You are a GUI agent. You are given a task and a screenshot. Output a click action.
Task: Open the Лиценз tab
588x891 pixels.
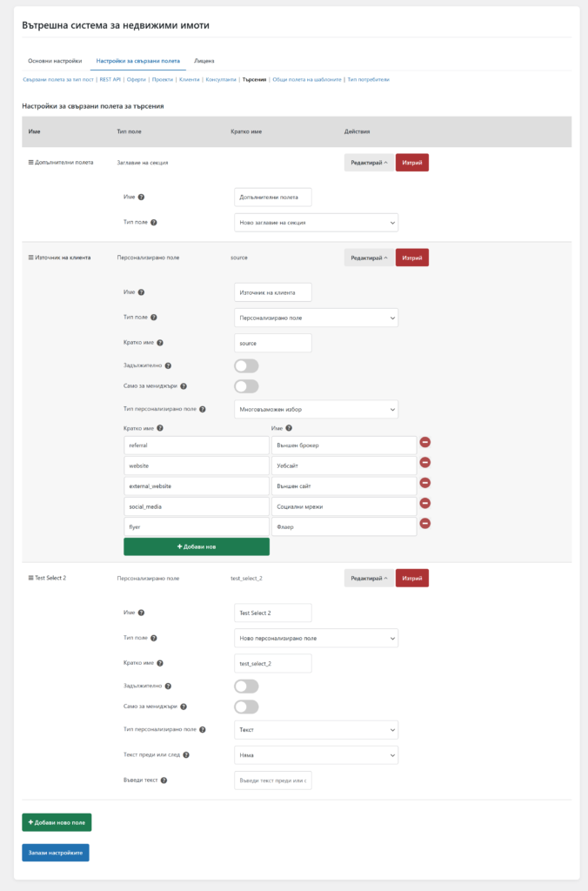coord(204,61)
